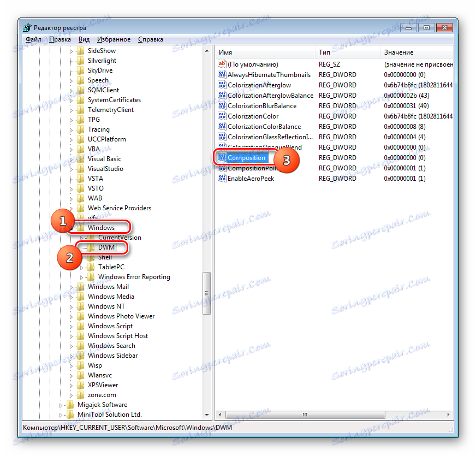Select the Windows key in tree

tap(101, 227)
